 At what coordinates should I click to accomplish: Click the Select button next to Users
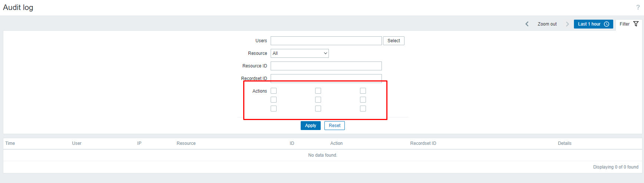click(x=394, y=41)
